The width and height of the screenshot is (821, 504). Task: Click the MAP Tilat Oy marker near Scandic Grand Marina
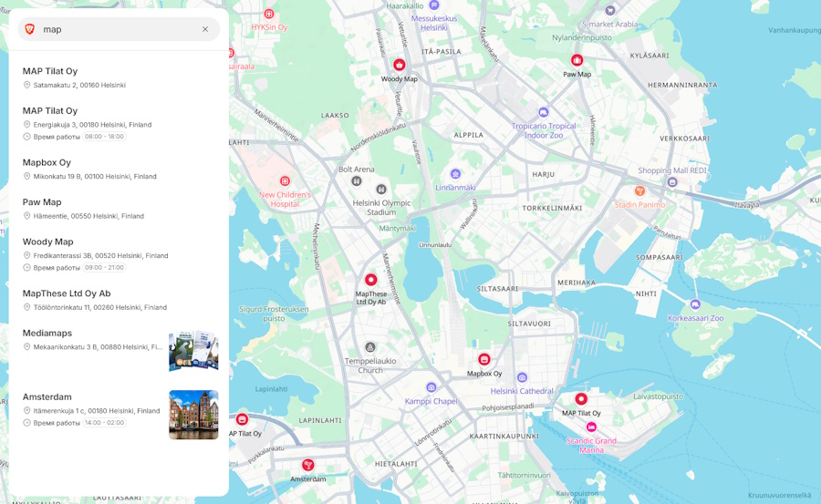coord(581,399)
